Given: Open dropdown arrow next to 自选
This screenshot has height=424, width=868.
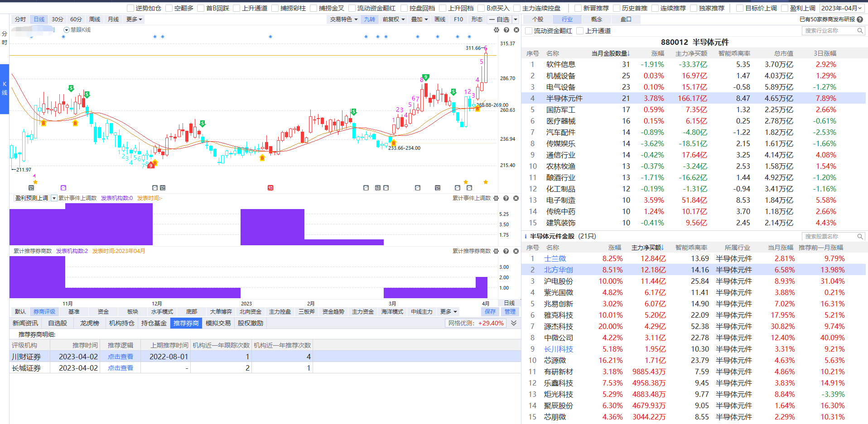Looking at the screenshot, I should pos(516,19).
